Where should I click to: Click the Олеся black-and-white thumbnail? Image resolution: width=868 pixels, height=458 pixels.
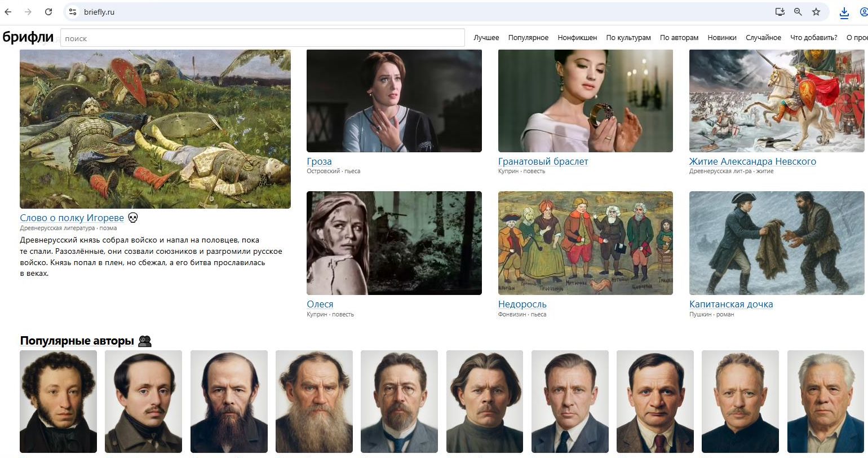(394, 243)
